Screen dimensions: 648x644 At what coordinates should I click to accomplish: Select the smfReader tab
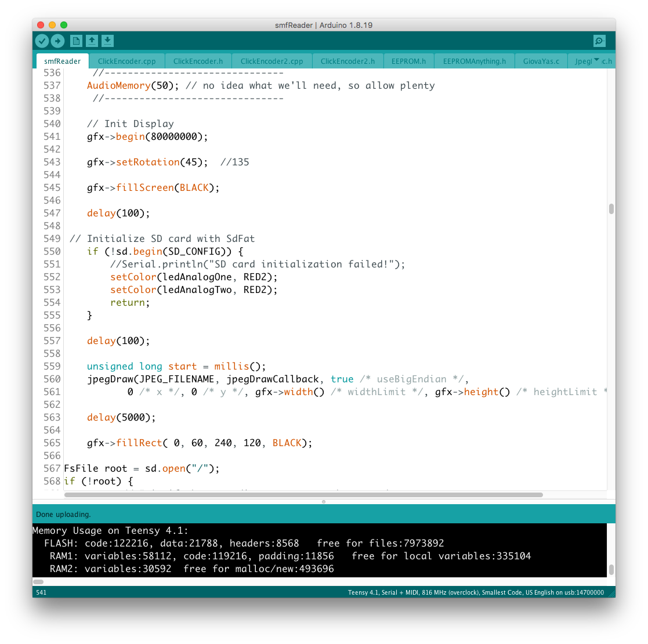63,61
